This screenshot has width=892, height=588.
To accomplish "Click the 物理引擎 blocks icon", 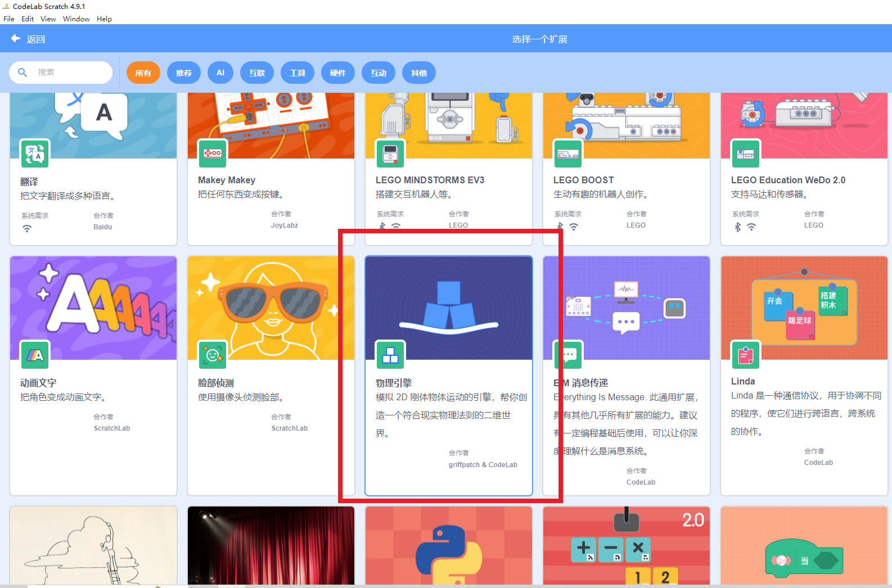I will (x=390, y=355).
